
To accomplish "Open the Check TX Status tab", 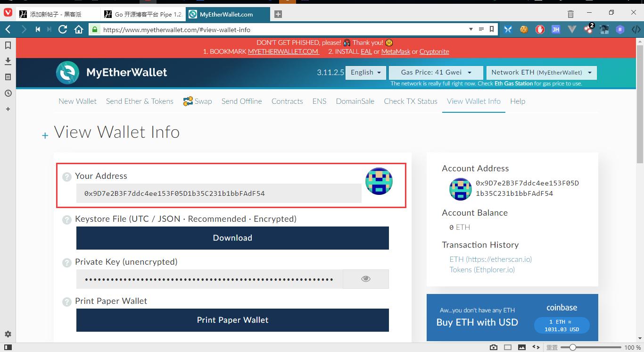I will (411, 101).
